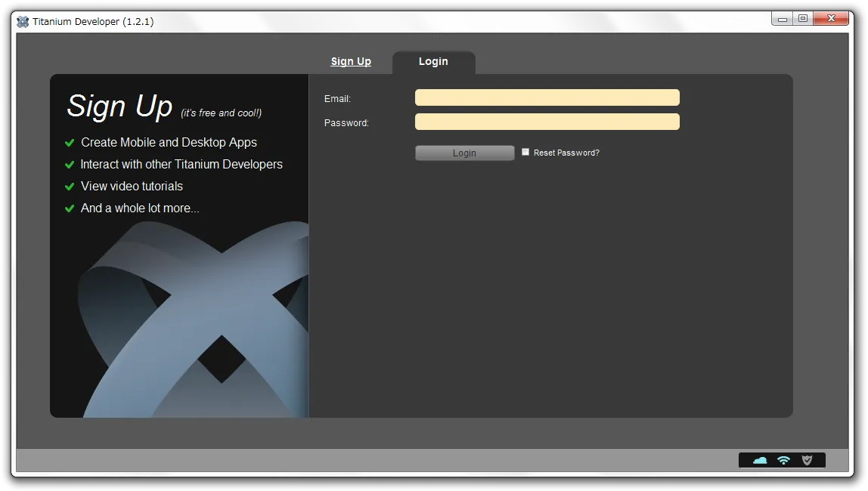Click the Titanium Developer title bar icon
The width and height of the screenshot is (868, 491).
(x=23, y=22)
